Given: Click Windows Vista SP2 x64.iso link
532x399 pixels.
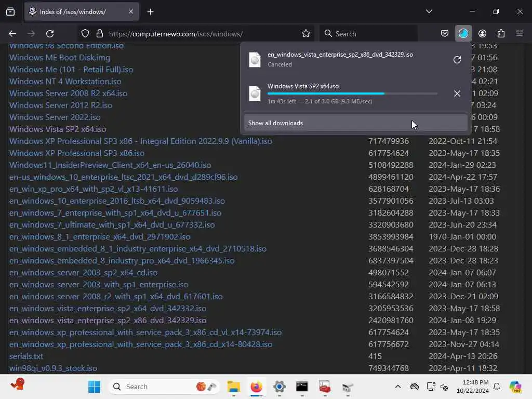Looking at the screenshot, I should (x=58, y=129).
